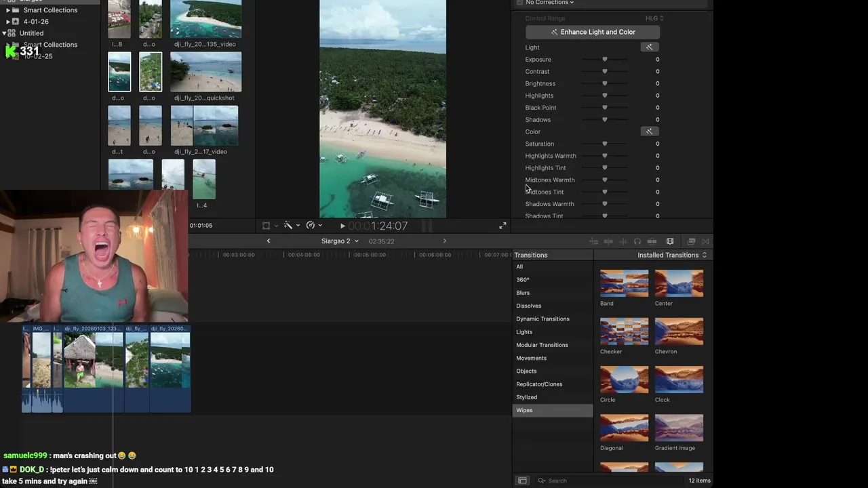This screenshot has height=488, width=868.
Task: Select the Checker transition thumbnail
Action: coord(624,331)
